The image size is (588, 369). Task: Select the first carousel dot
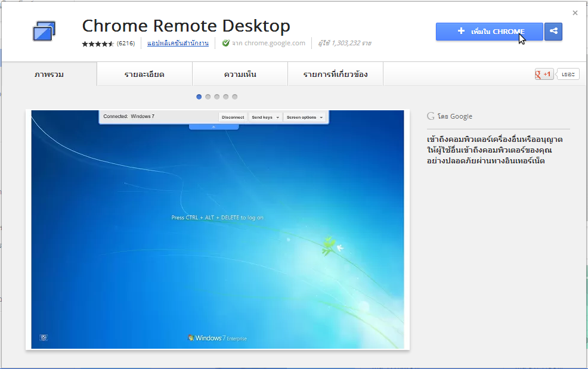pyautogui.click(x=199, y=97)
